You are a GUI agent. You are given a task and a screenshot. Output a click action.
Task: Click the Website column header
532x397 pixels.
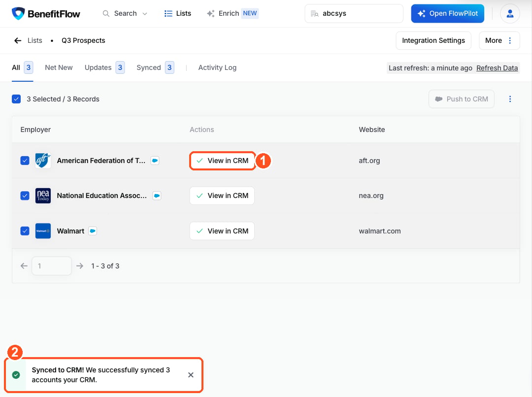tap(372, 130)
